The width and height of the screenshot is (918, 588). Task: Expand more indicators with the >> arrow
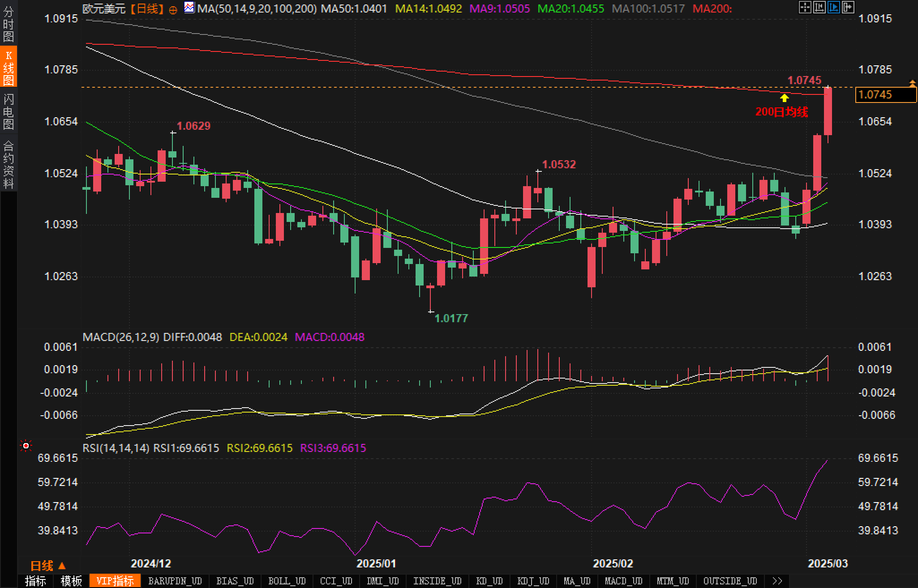tap(777, 581)
